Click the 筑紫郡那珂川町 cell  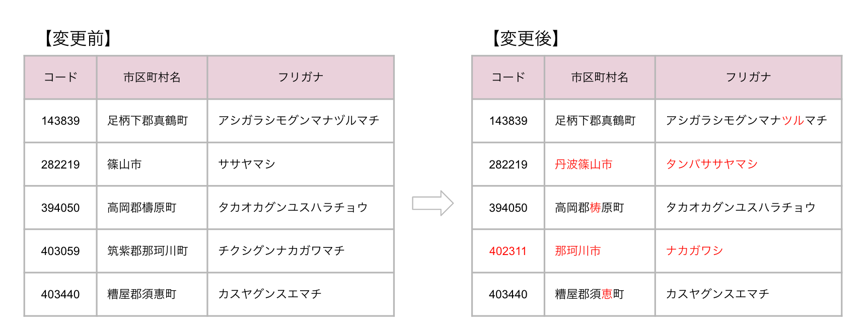click(x=148, y=251)
